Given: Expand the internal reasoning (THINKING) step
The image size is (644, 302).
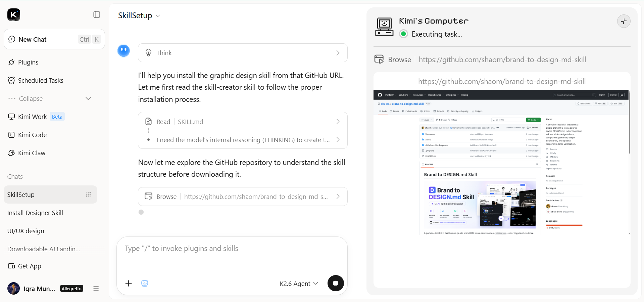Looking at the screenshot, I should point(243,140).
